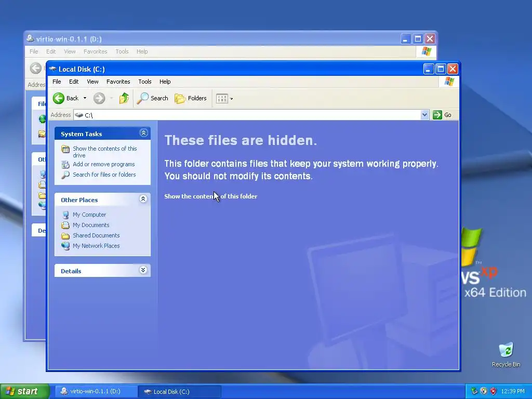Screen dimensions: 532x399
Task: Click the Add or remove programs icon
Action: [x=65, y=165]
